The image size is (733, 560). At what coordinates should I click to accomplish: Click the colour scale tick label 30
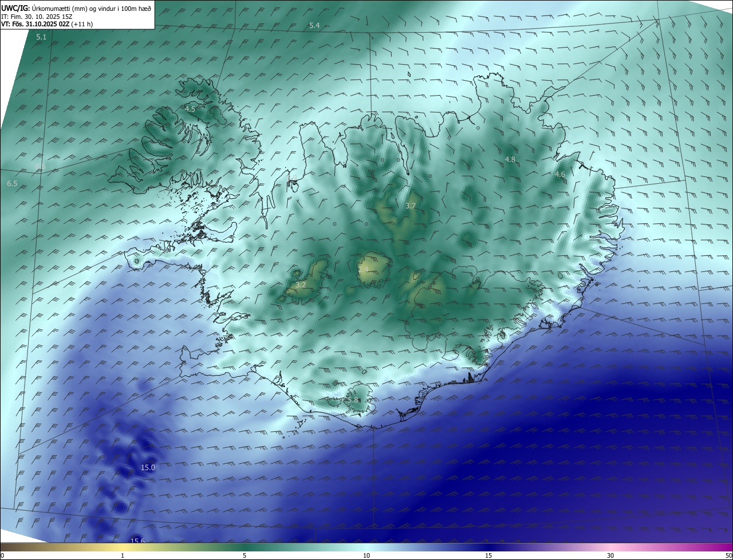click(x=610, y=555)
